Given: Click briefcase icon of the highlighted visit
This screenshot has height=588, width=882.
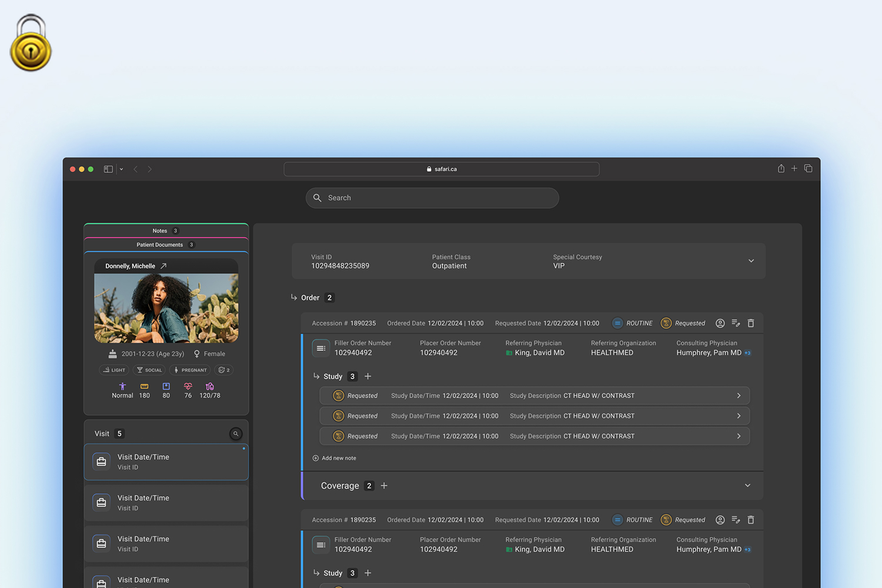Looking at the screenshot, I should point(101,462).
